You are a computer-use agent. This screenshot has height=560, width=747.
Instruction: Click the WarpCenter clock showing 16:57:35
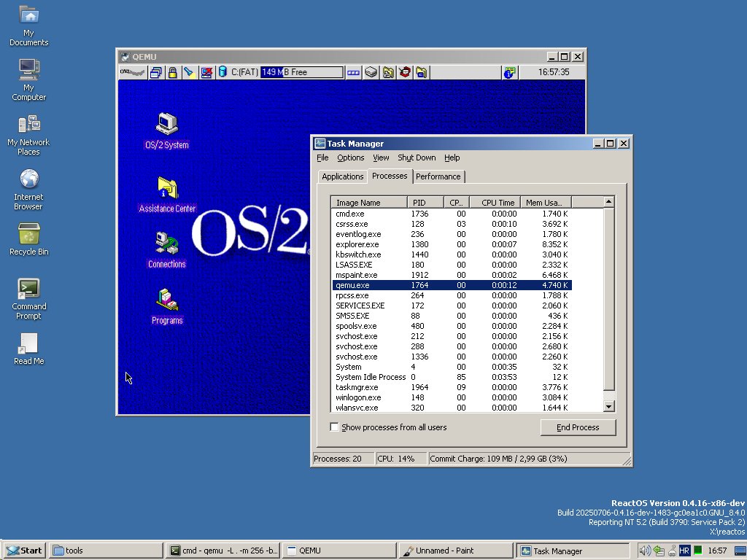point(553,72)
